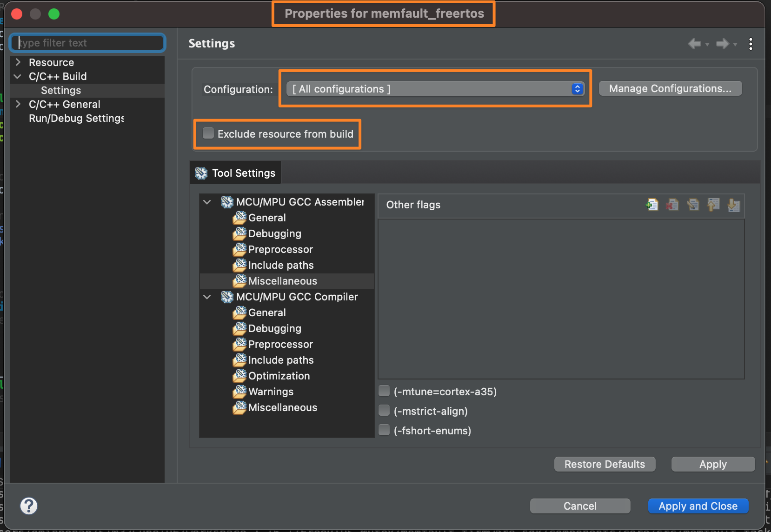Collapse the MCU/MPU GCC Assembler tree node

pyautogui.click(x=207, y=202)
